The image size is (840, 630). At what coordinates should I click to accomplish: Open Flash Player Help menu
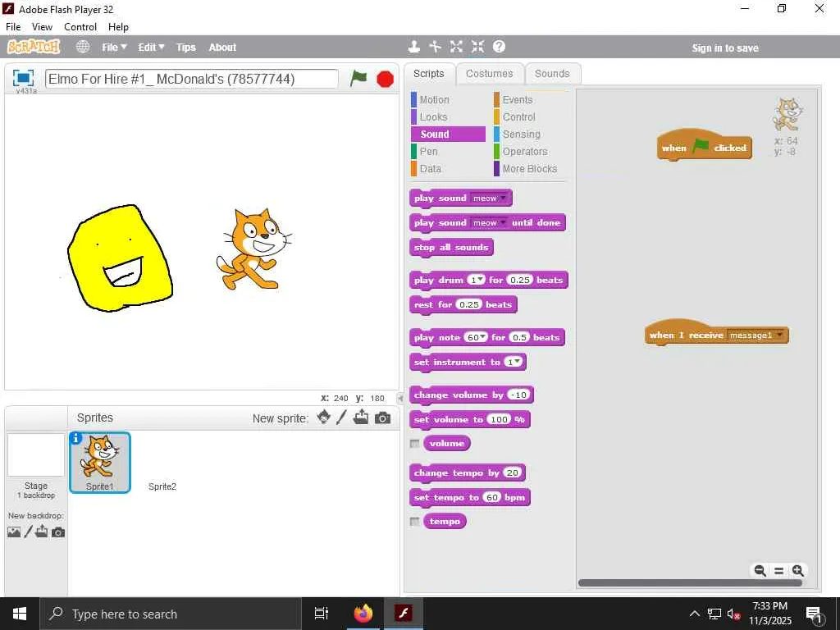pos(118,27)
